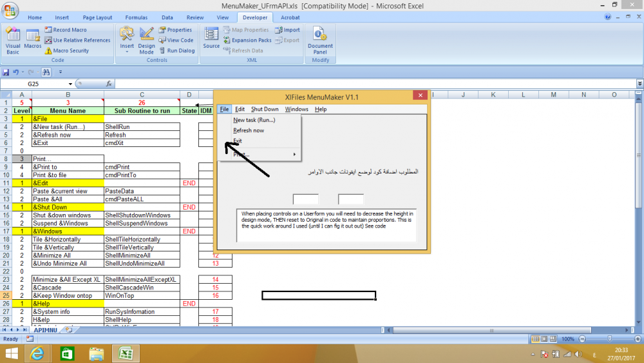Click zoom out minus button
644x363 pixels.
pyautogui.click(x=582, y=339)
